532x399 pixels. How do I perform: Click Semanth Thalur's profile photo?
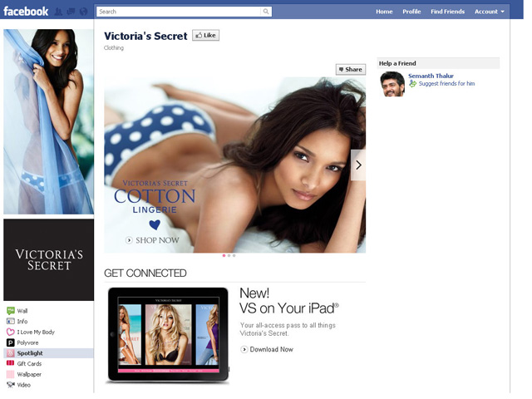pos(392,84)
